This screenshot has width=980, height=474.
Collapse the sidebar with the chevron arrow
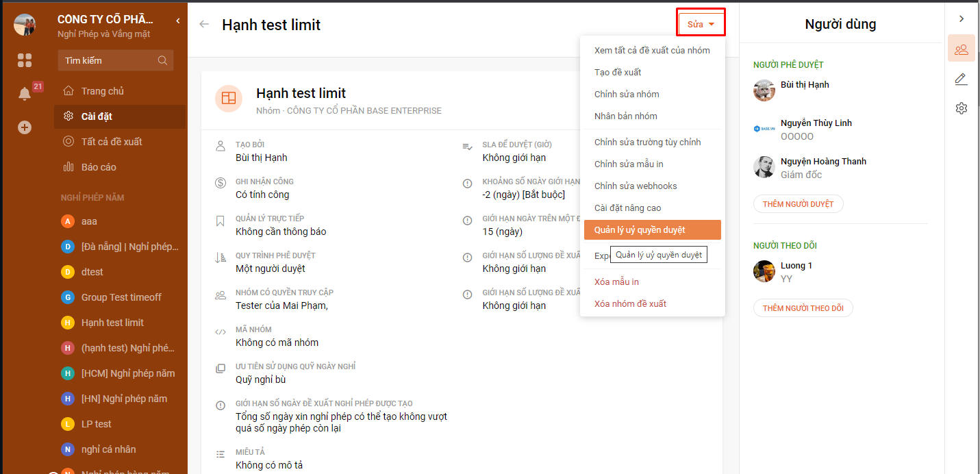pos(178,21)
